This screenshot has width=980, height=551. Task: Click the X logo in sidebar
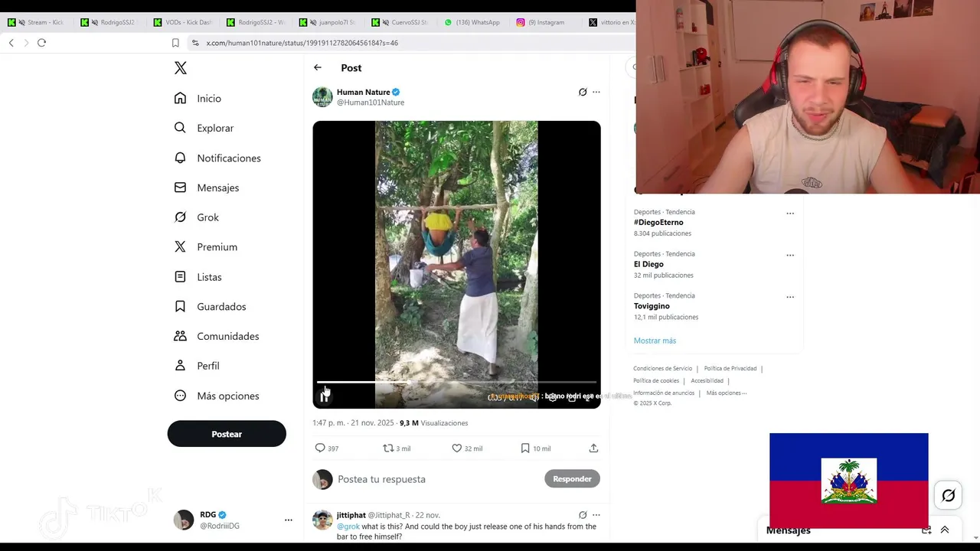tap(181, 68)
